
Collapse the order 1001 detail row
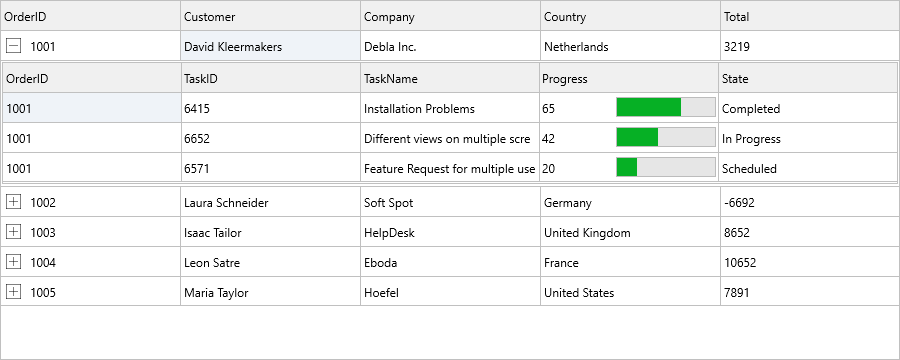click(x=13, y=46)
